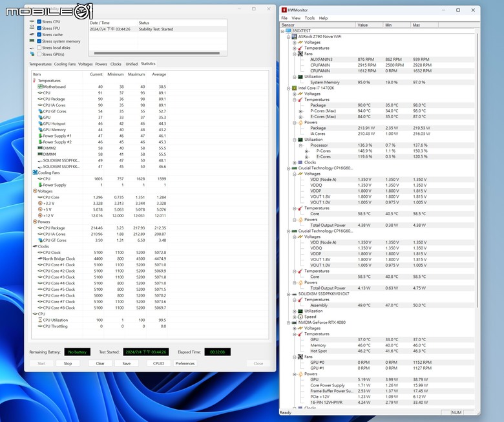The image size is (504, 422).
Task: Uncheck Stress system memory checkbox
Action: point(39,41)
